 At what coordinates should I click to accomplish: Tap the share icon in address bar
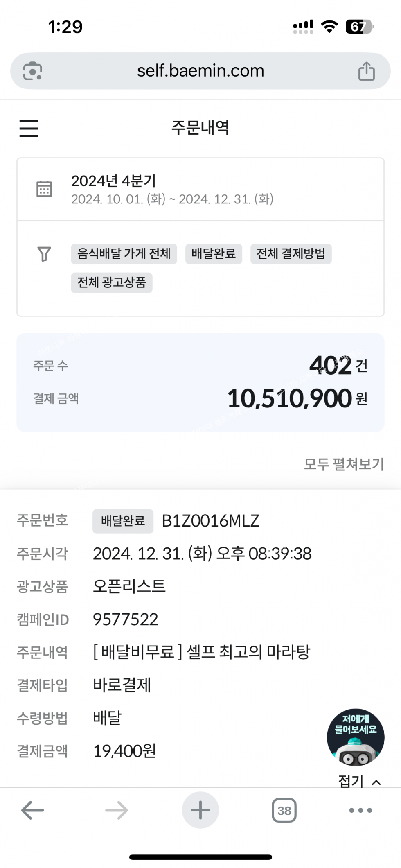click(366, 71)
